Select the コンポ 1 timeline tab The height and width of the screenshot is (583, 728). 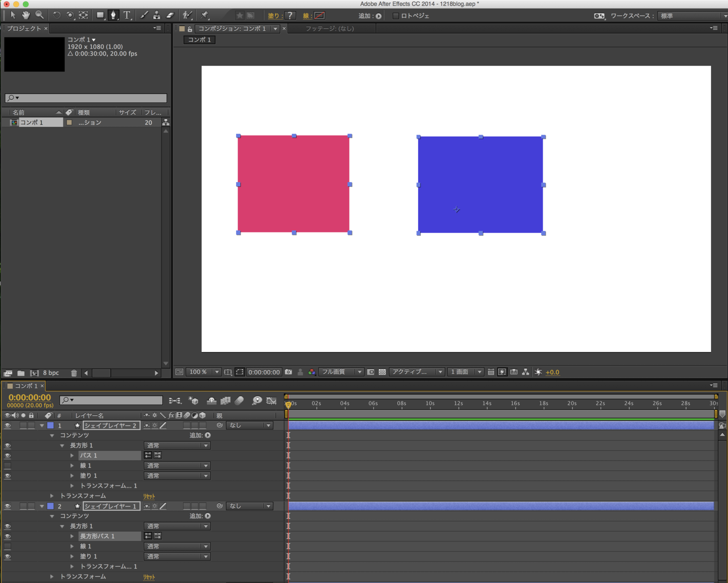(x=26, y=386)
